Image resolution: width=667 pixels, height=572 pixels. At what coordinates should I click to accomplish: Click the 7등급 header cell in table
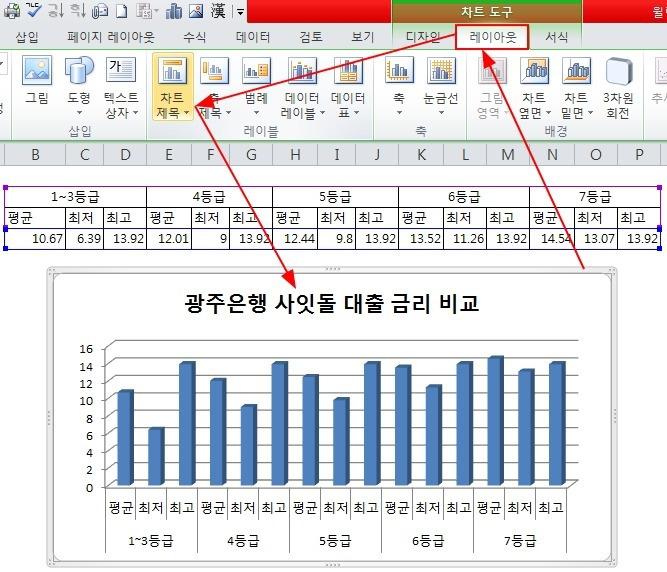point(595,196)
